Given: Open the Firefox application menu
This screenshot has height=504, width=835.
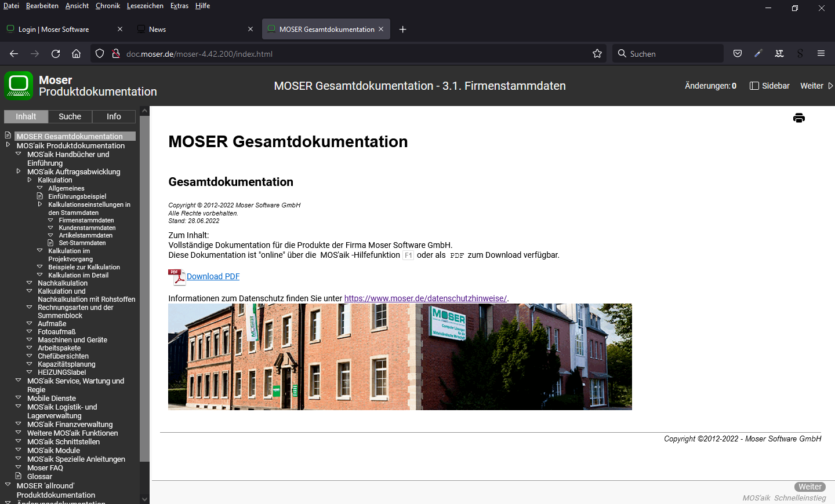Looking at the screenshot, I should [821, 53].
